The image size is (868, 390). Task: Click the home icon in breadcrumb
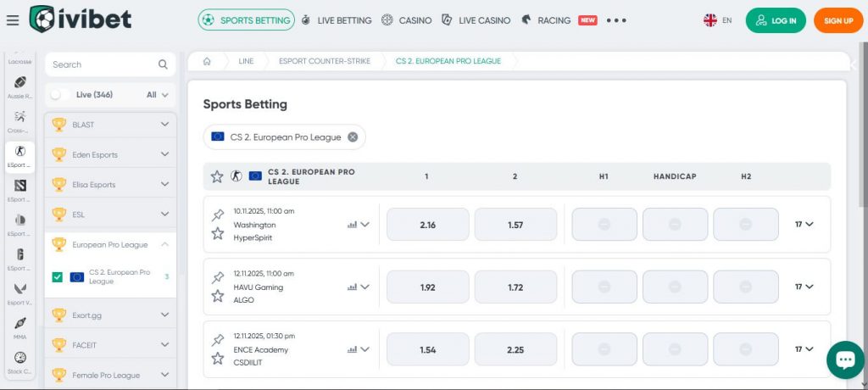(x=206, y=62)
